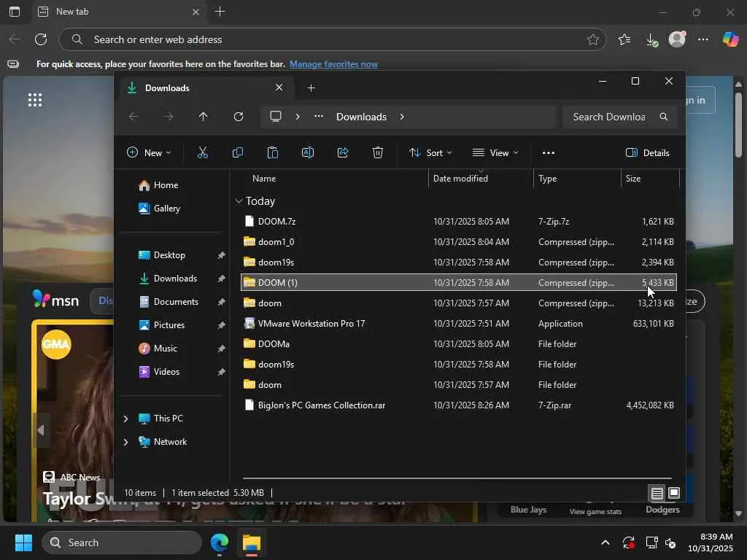Go up one folder level with the Up arrow
The image size is (747, 560).
coord(204,117)
